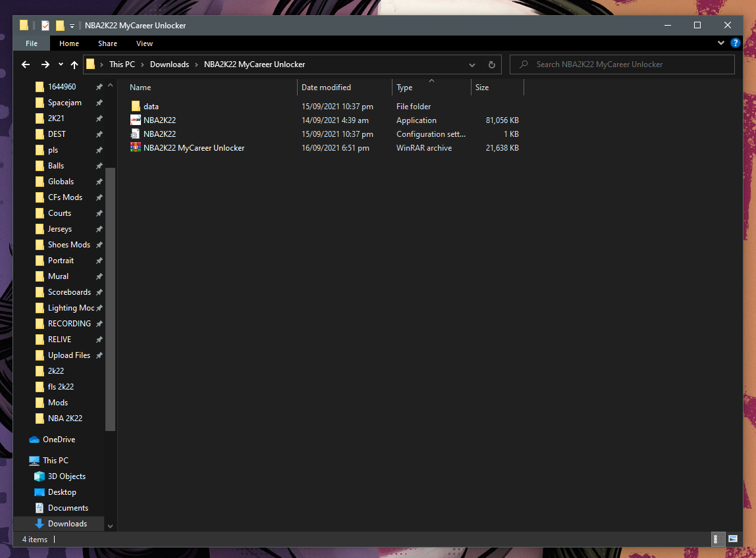The width and height of the screenshot is (756, 558).
Task: Open Explorer help question mark
Action: (x=736, y=43)
